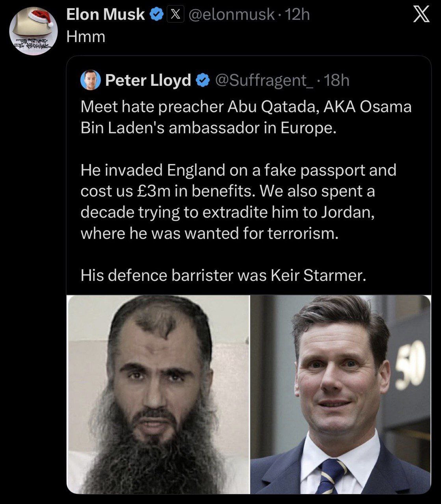Open Peter Lloyd's small profile picture

click(90, 80)
